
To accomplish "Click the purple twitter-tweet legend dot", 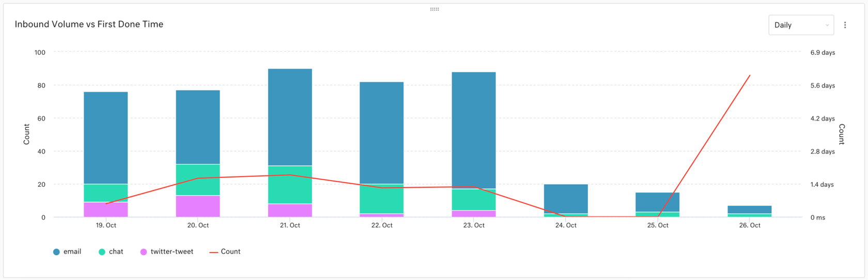I will (x=144, y=252).
